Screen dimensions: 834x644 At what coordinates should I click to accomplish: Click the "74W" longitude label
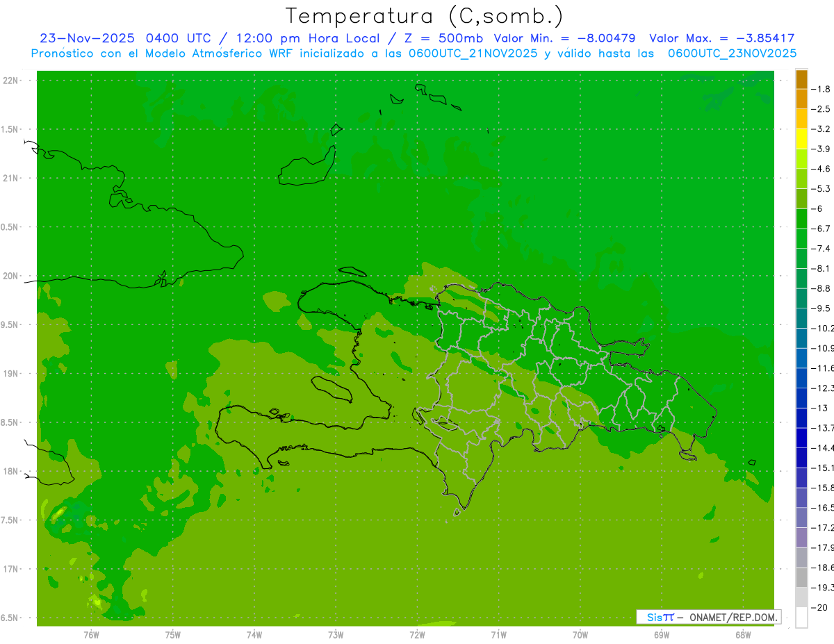tap(254, 635)
